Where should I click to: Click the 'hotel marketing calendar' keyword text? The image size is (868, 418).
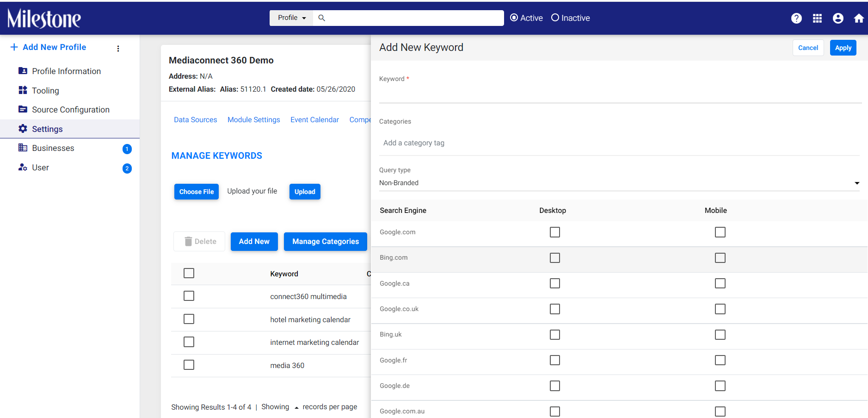click(310, 320)
